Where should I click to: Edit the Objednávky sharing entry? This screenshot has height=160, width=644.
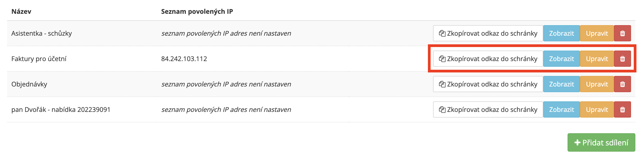pos(597,84)
